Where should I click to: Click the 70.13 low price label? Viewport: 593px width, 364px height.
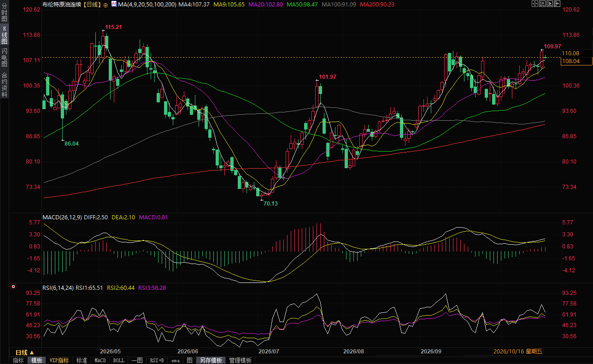point(271,203)
